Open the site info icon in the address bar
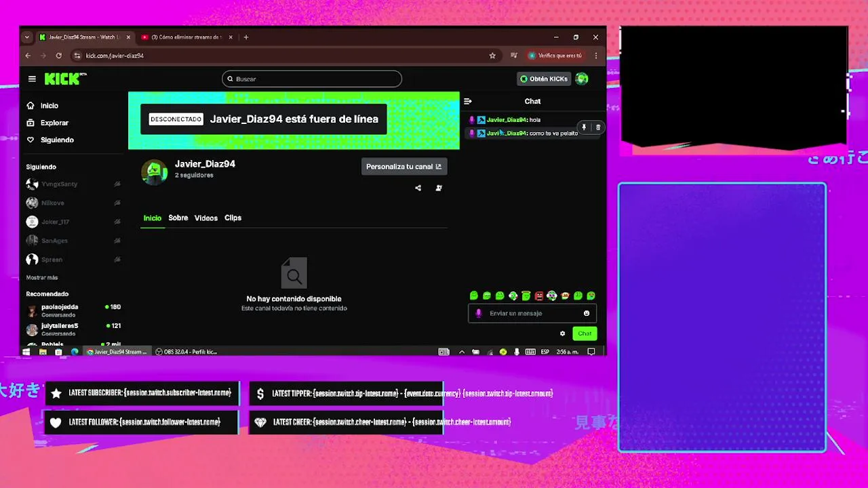This screenshot has width=868, height=488. [x=77, y=56]
